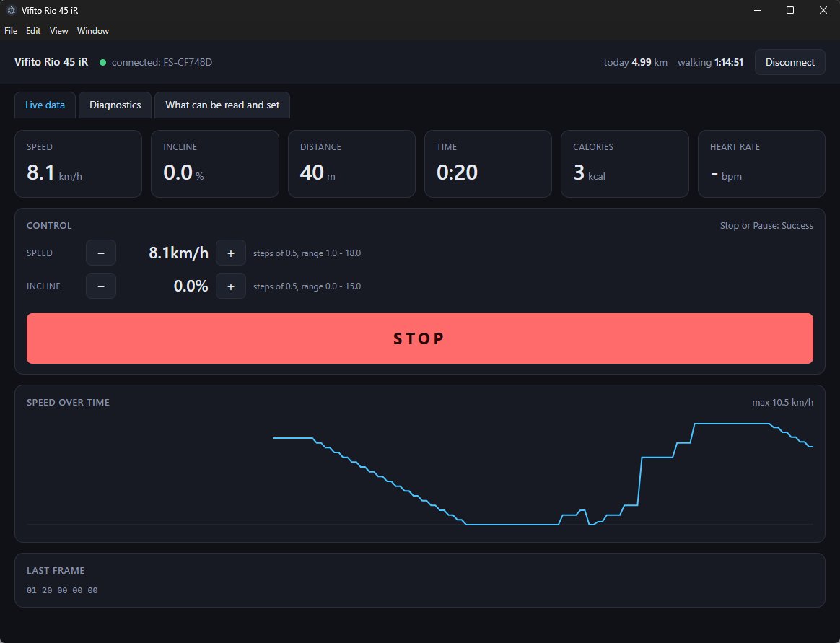Click 'Vifito Rio 45 iR' header title
840x643 pixels.
click(x=51, y=62)
